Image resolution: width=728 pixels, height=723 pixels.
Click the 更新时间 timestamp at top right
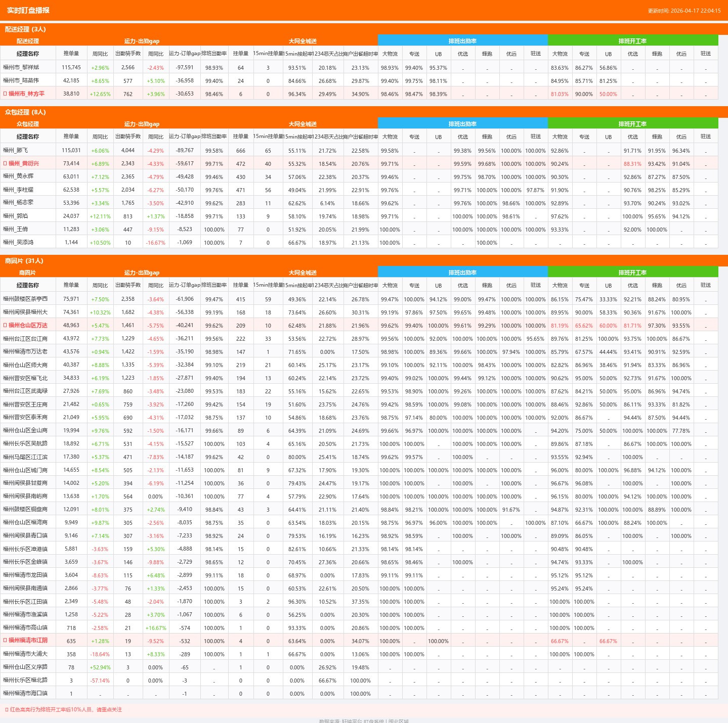(684, 11)
